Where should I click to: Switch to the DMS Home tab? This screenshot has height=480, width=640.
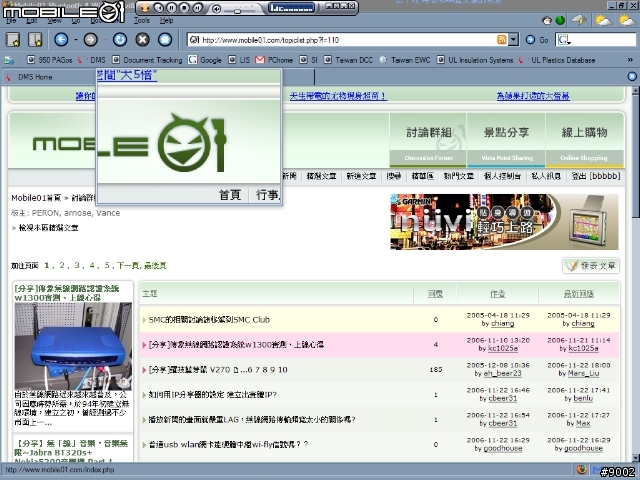(x=35, y=77)
